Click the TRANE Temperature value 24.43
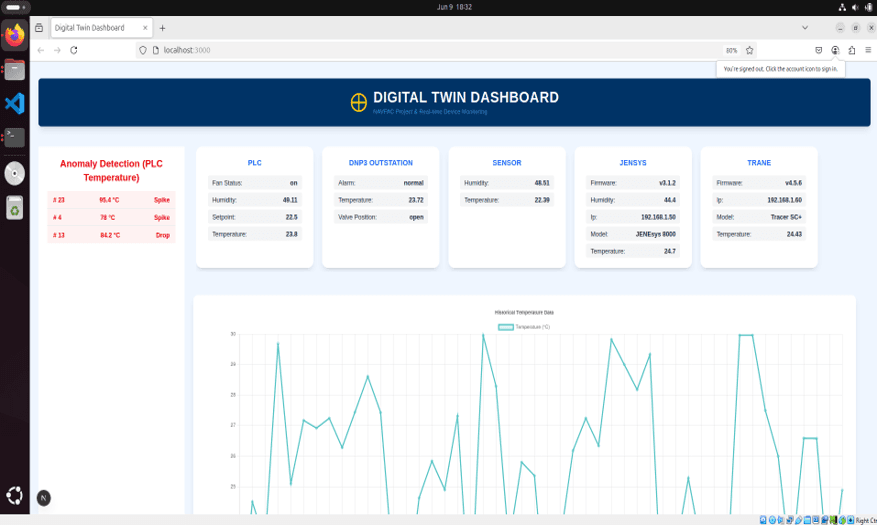This screenshot has height=525, width=877. (x=794, y=234)
